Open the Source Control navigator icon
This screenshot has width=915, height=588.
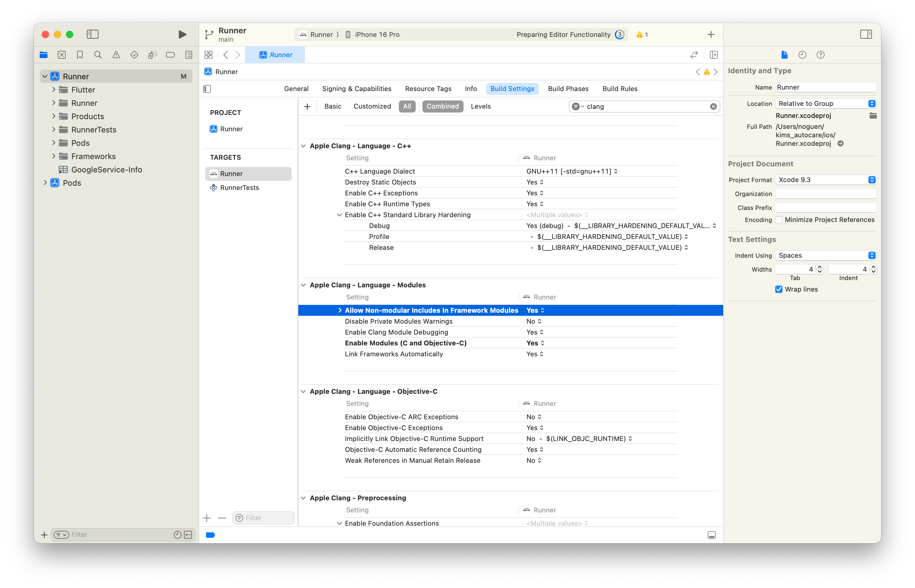click(x=62, y=55)
